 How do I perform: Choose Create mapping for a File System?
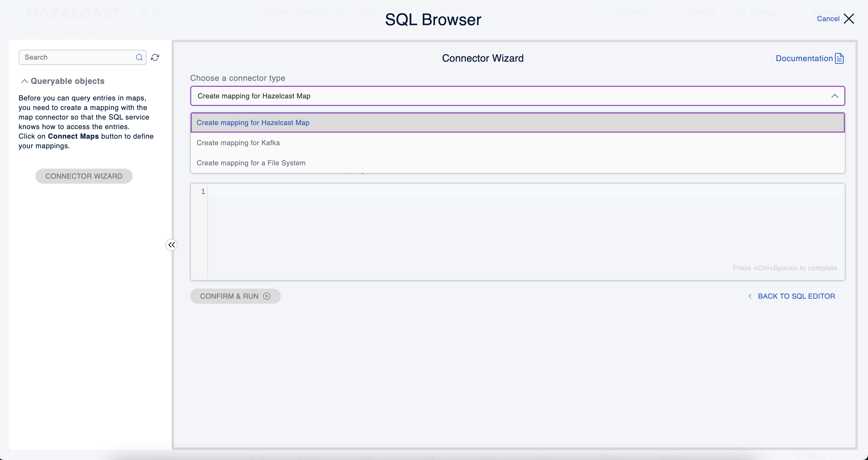click(x=251, y=163)
